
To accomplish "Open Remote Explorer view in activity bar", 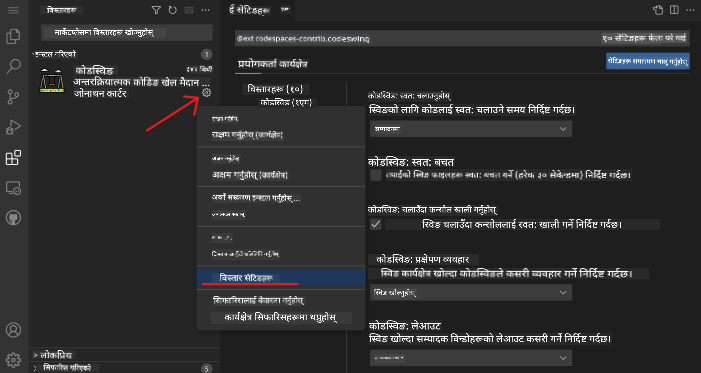I will click(x=13, y=188).
